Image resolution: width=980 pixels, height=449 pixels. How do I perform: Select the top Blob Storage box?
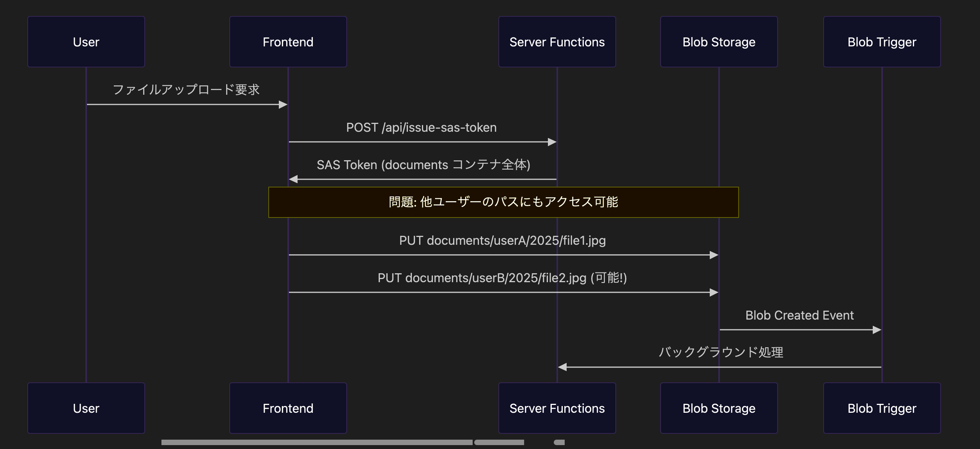pos(719,42)
